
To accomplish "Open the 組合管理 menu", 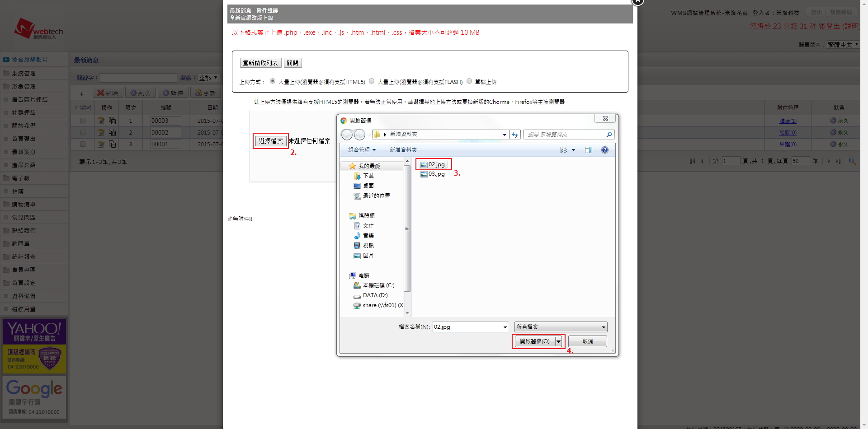I will (x=362, y=150).
